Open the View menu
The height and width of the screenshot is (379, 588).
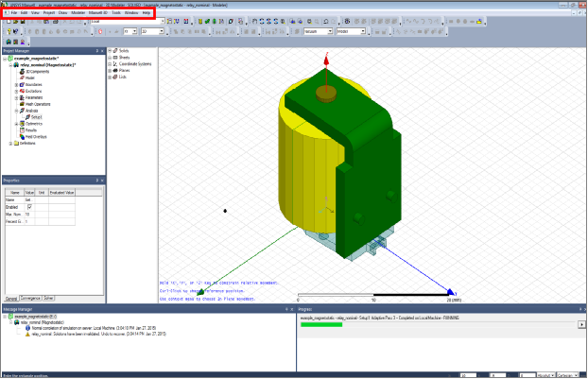tap(35, 12)
